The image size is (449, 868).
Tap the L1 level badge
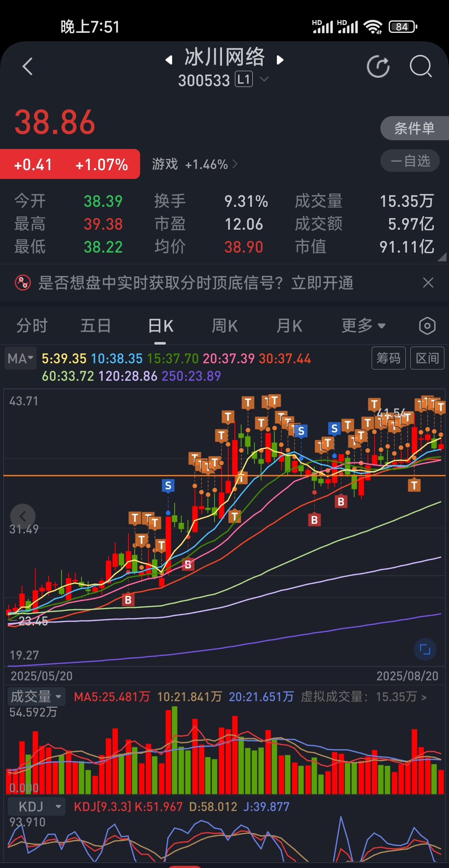[244, 79]
